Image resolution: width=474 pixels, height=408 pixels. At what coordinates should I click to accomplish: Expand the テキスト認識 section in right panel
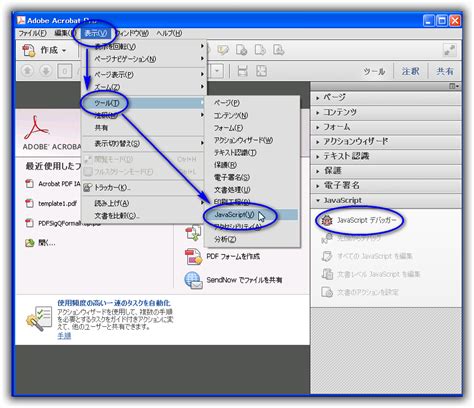[386, 156]
